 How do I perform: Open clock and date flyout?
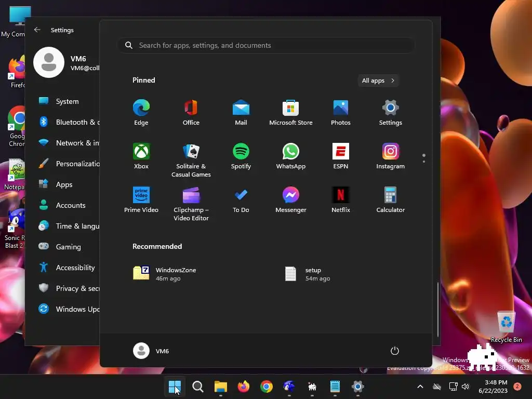click(494, 387)
